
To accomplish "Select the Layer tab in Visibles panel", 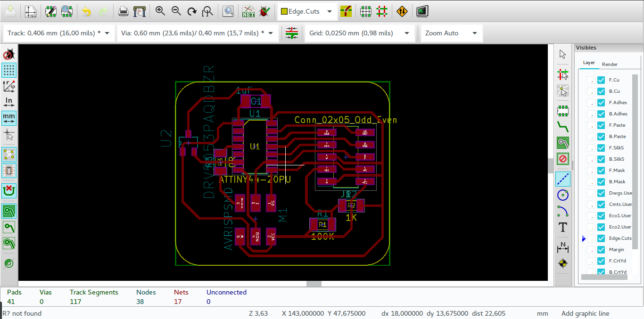I will [x=589, y=62].
